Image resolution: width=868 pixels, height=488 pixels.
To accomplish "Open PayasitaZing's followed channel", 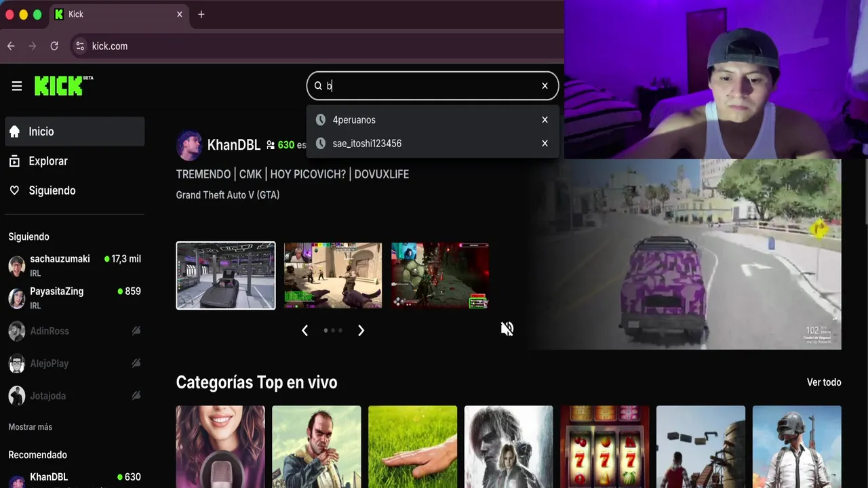I will pyautogui.click(x=75, y=298).
